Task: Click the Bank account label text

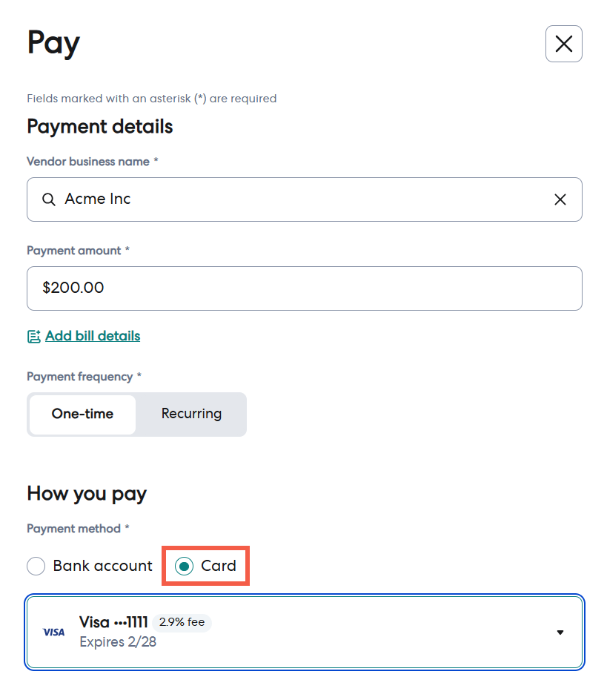Action: click(x=103, y=566)
